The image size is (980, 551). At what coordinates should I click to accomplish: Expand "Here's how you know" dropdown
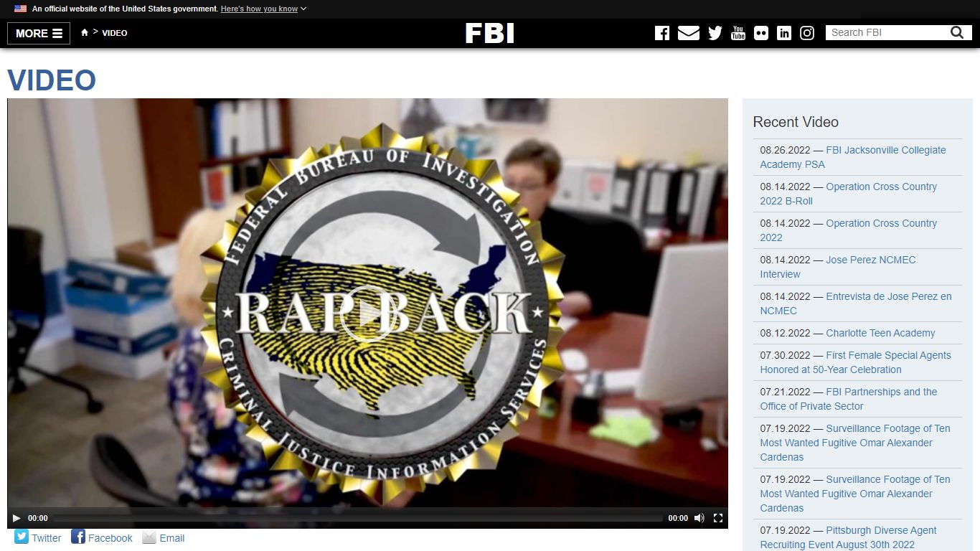[263, 9]
